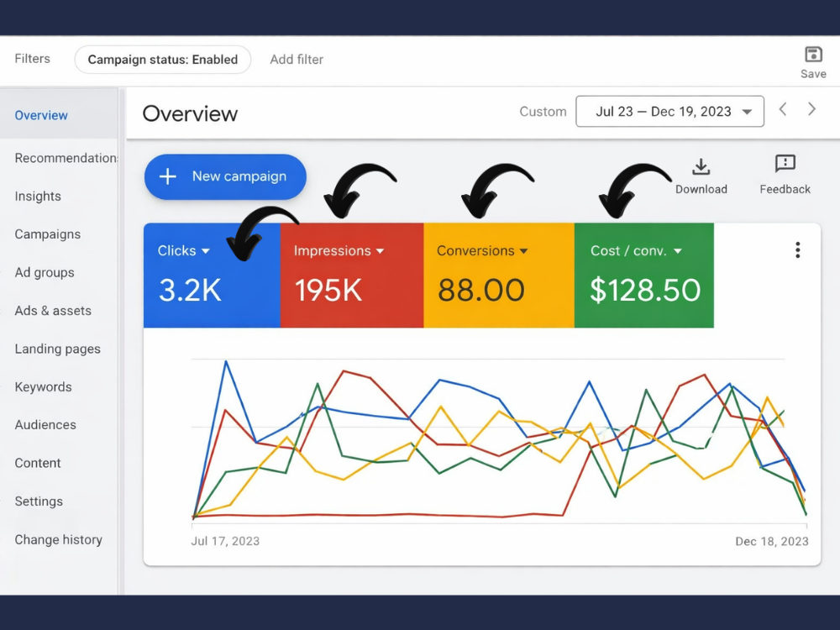
Task: Click the yellow Conversions 88.00 card
Action: pos(499,275)
